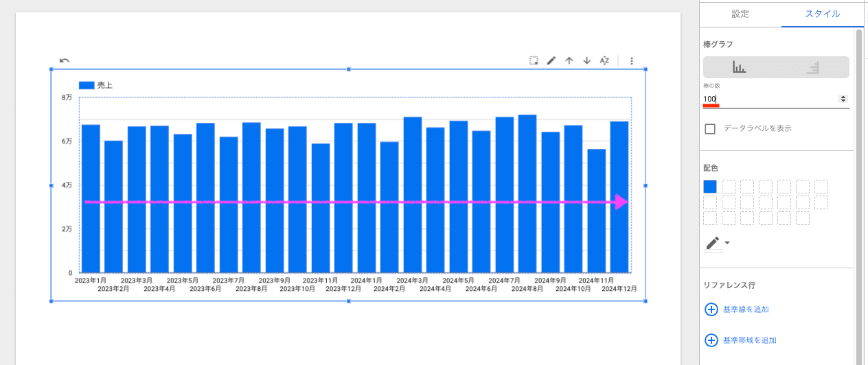The height and width of the screenshot is (365, 868).
Task: Click the drill down arrow icon
Action: pos(586,60)
